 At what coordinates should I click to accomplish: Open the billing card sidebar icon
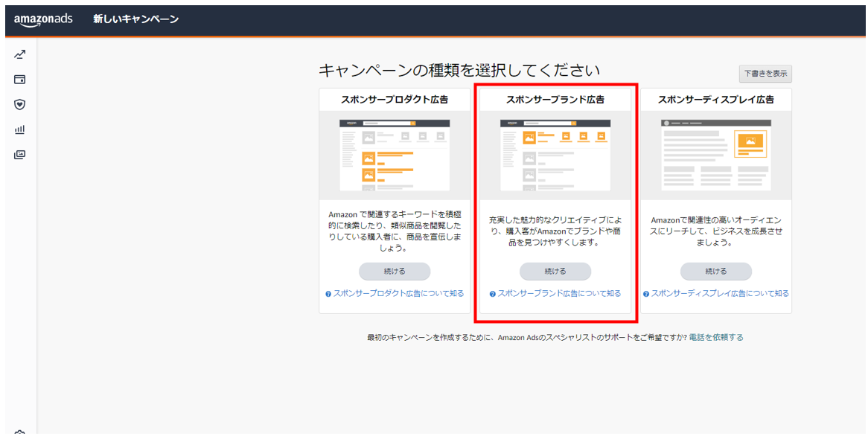pyautogui.click(x=20, y=80)
